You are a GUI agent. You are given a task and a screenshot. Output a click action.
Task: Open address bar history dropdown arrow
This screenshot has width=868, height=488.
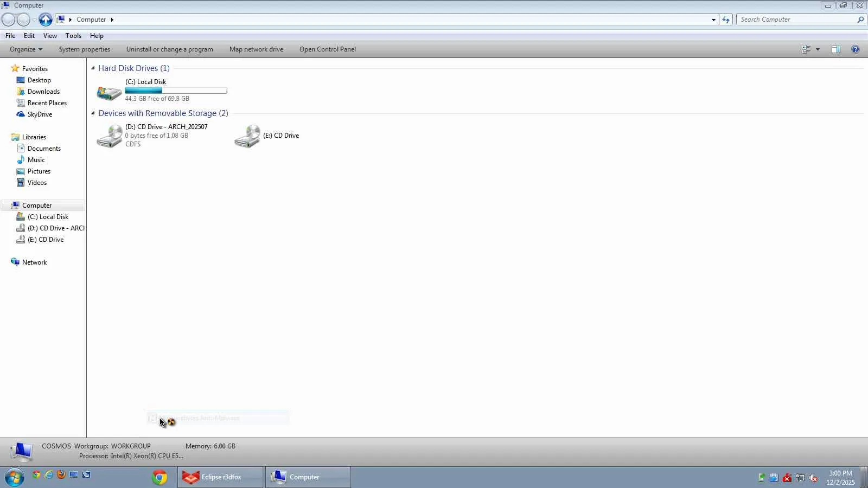(x=713, y=20)
